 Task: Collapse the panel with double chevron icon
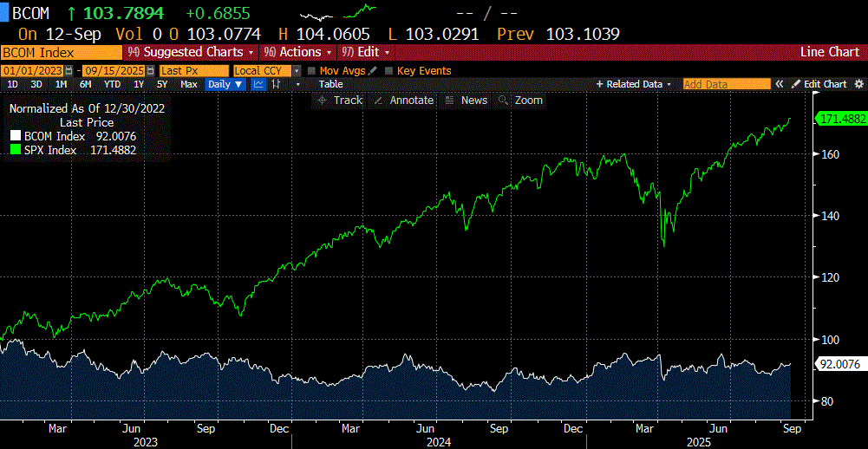click(780, 84)
